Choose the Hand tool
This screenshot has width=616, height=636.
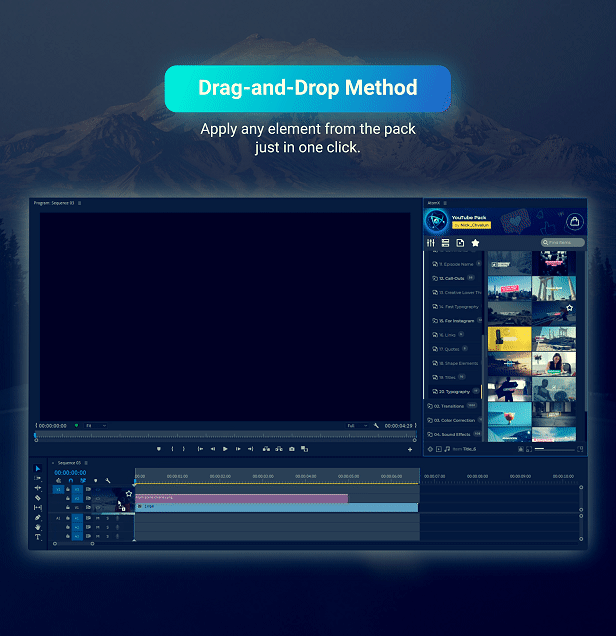coord(38,527)
